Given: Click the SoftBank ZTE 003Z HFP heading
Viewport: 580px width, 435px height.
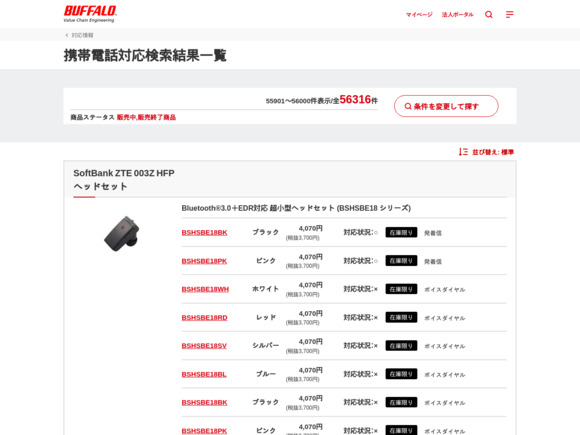Looking at the screenshot, I should (124, 173).
